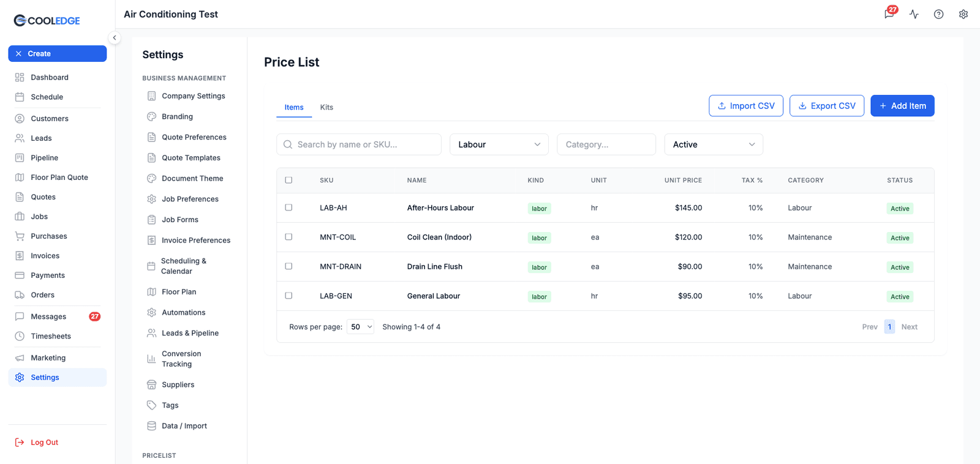Go to Purchases in the sidebar

pyautogui.click(x=57, y=236)
